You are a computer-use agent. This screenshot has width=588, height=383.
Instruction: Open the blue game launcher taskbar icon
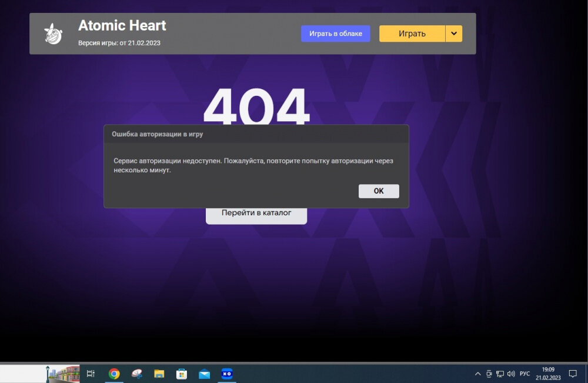(227, 374)
